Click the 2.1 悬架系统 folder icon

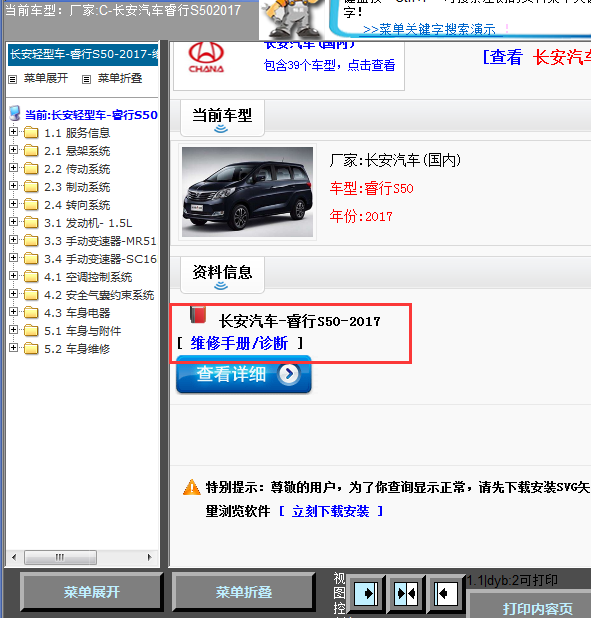31,151
